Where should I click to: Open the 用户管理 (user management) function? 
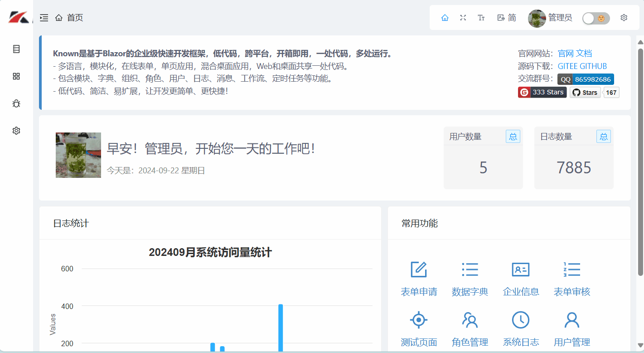(572, 328)
